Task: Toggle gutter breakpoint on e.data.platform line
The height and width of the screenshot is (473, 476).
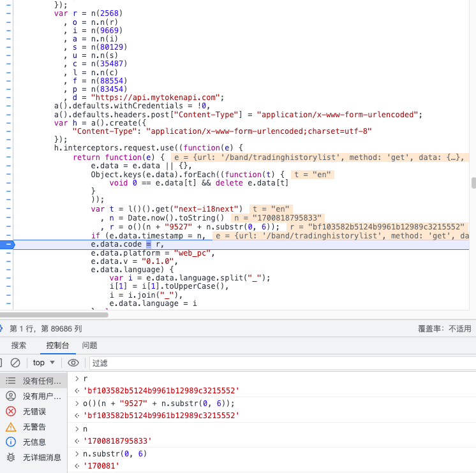Action: click(x=8, y=253)
